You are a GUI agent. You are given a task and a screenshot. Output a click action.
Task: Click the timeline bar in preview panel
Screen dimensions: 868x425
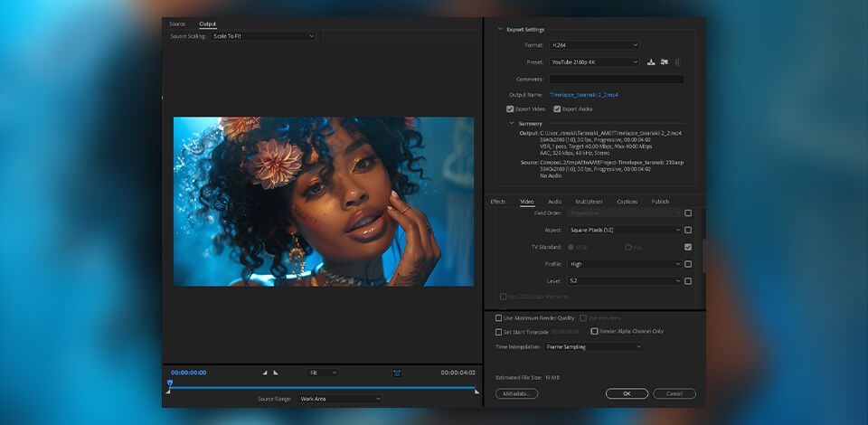pyautogui.click(x=322, y=387)
